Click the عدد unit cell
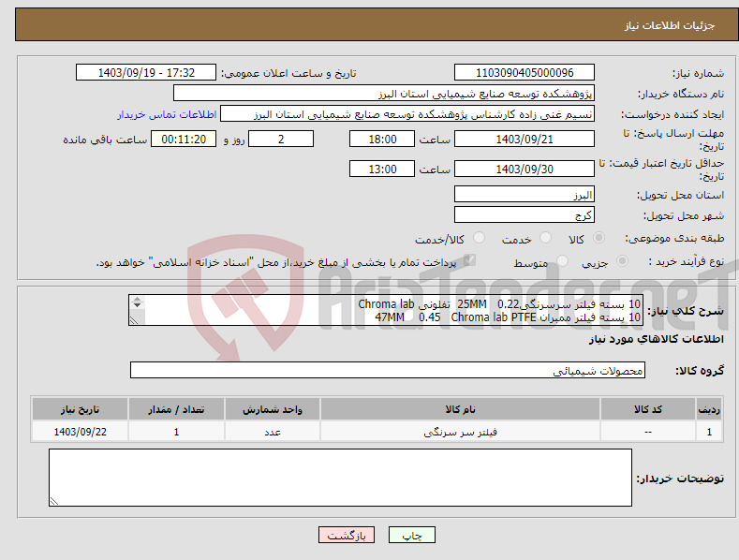The image size is (739, 560). click(x=273, y=432)
